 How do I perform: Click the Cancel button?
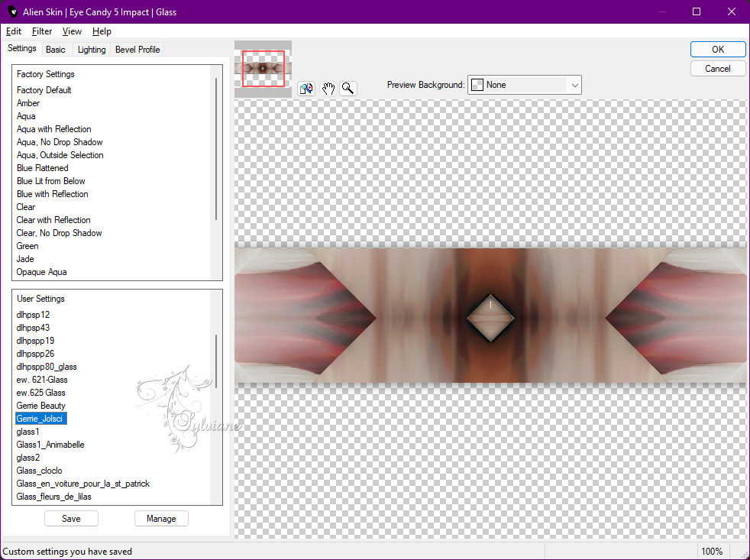[x=717, y=69]
